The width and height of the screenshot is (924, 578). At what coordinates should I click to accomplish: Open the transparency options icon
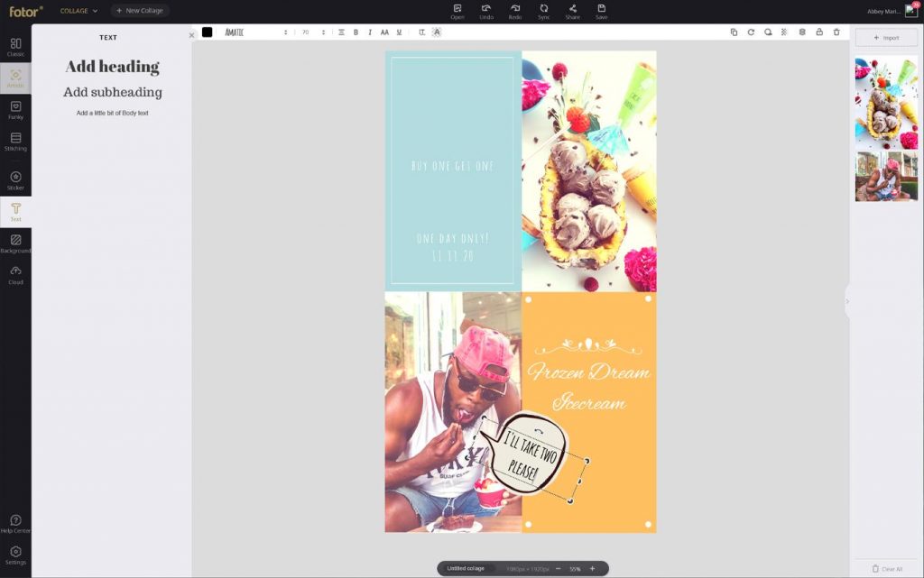(x=784, y=32)
